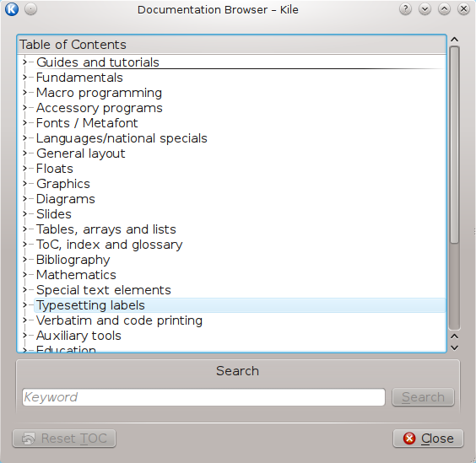This screenshot has height=463, width=476.
Task: Click the Reset TOC refresh icon
Action: click(x=29, y=439)
